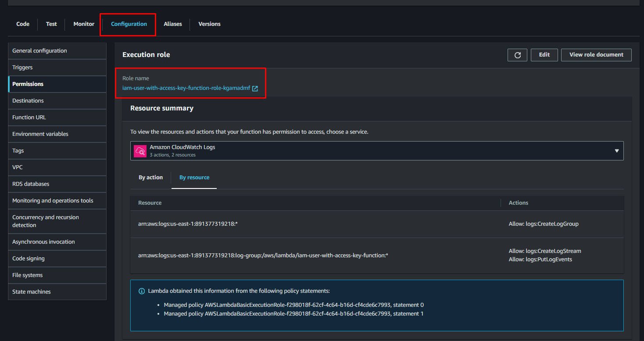
Task: Select the By resource tab
Action: pos(194,178)
